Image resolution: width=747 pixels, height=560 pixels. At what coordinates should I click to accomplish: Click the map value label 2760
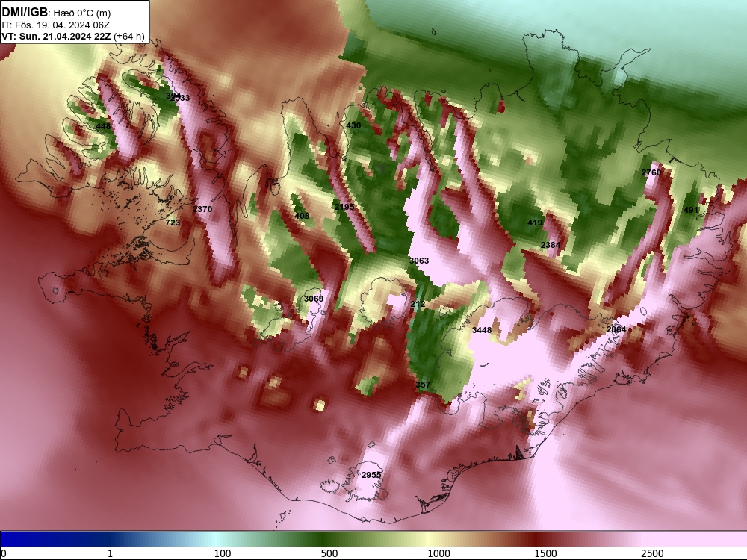[x=651, y=172]
